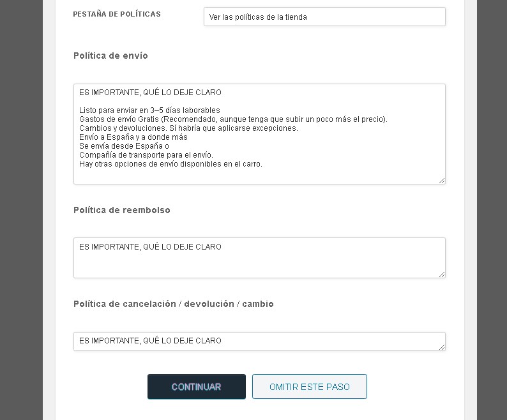Screen dimensions: 507x420
Task: Place cursor on 'Se envía desde España o' line
Action: point(124,146)
